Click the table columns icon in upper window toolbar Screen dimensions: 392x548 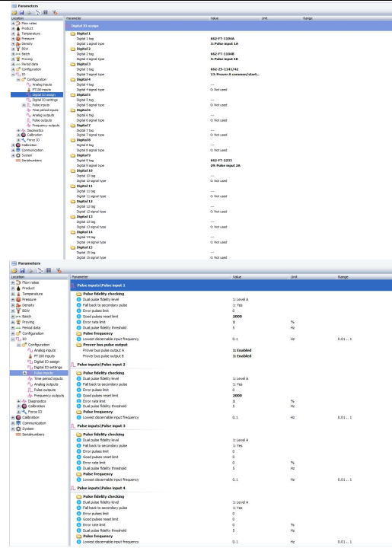coord(45,12)
